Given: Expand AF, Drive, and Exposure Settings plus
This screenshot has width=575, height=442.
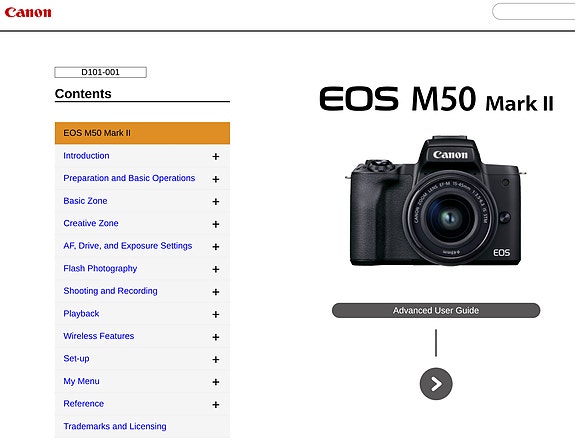Looking at the screenshot, I should (x=216, y=246).
